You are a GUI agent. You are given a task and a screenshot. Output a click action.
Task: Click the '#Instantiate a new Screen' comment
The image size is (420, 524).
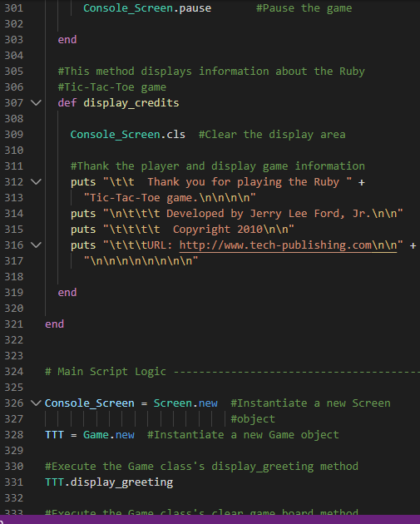click(310, 403)
